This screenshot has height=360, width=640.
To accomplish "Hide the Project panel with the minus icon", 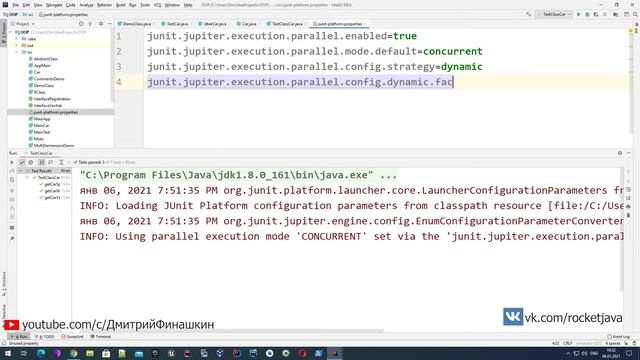I will (109, 24).
